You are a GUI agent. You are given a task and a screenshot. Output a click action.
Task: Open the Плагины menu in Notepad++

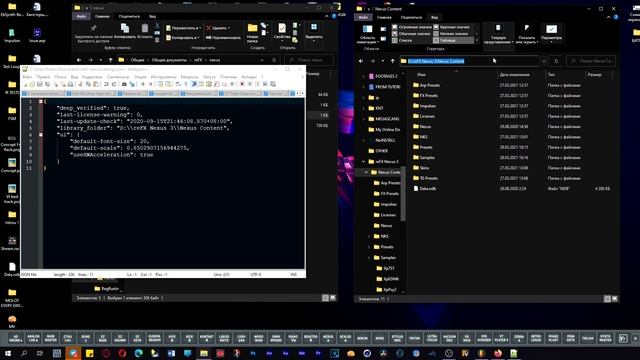[228, 77]
